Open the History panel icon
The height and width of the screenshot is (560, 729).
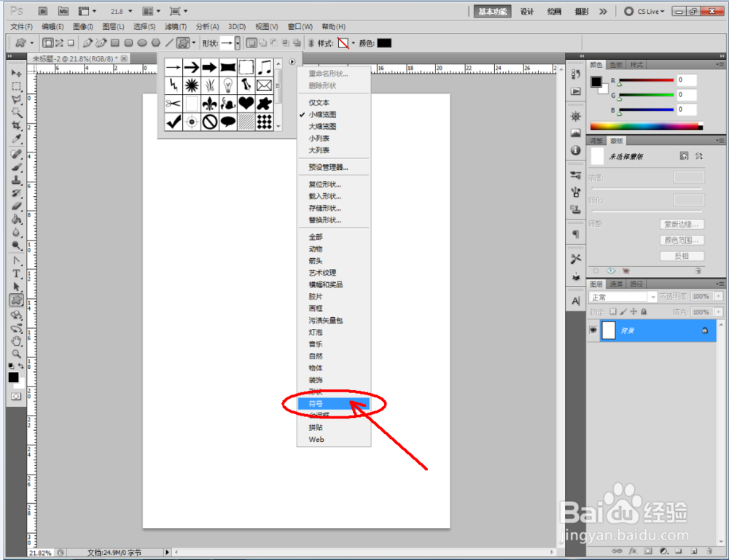coord(576,74)
